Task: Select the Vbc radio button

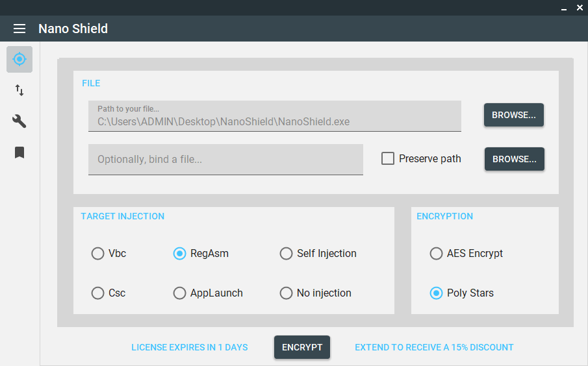Action: point(98,254)
